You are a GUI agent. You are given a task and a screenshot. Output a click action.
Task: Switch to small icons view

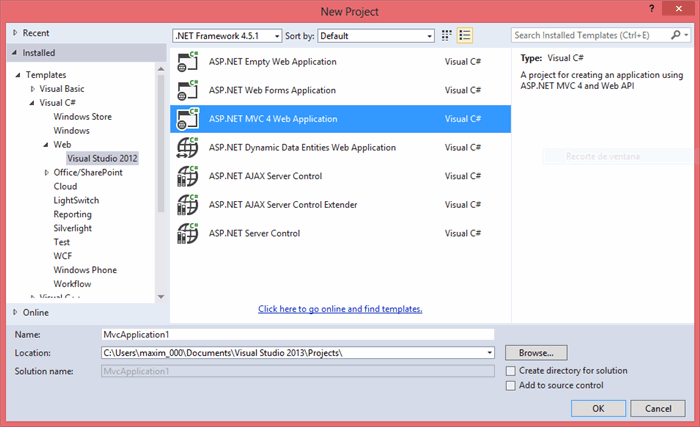click(446, 35)
